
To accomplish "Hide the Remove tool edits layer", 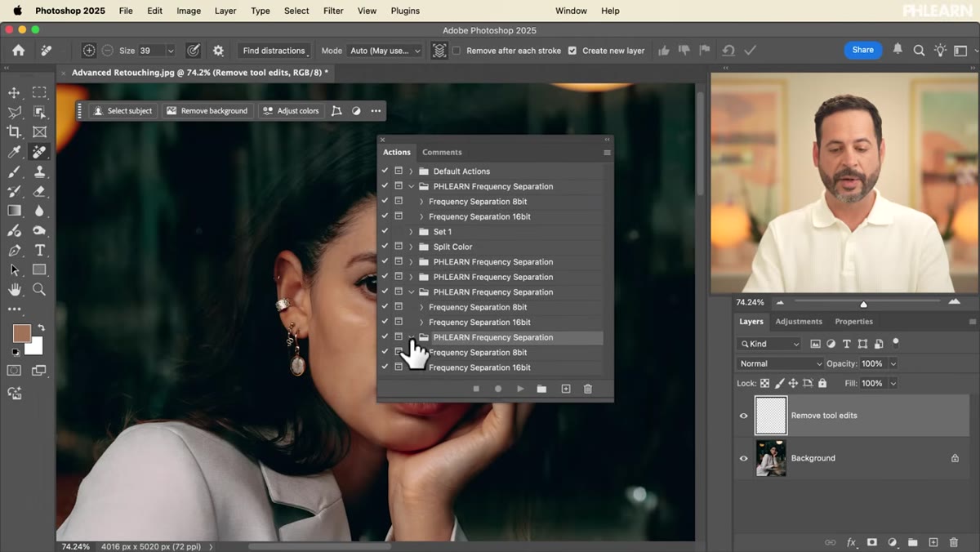I will tap(743, 416).
